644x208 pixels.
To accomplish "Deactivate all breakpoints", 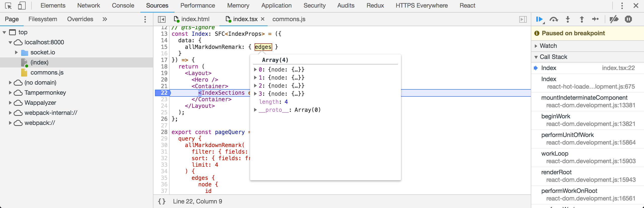I will 614,19.
